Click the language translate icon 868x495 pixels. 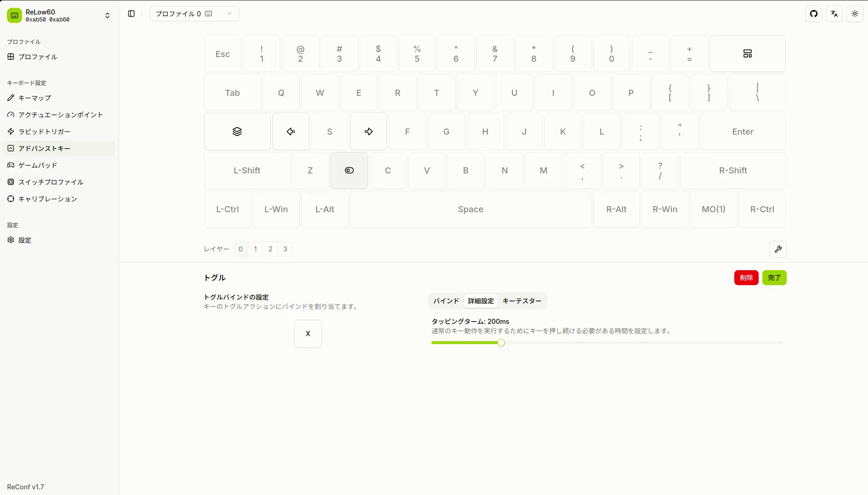tap(834, 14)
